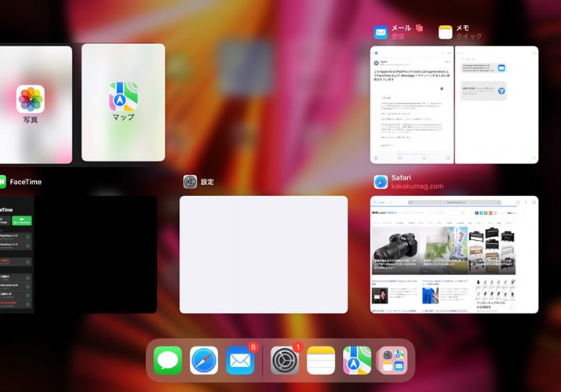Open the Notes pane of split view card

497,104
